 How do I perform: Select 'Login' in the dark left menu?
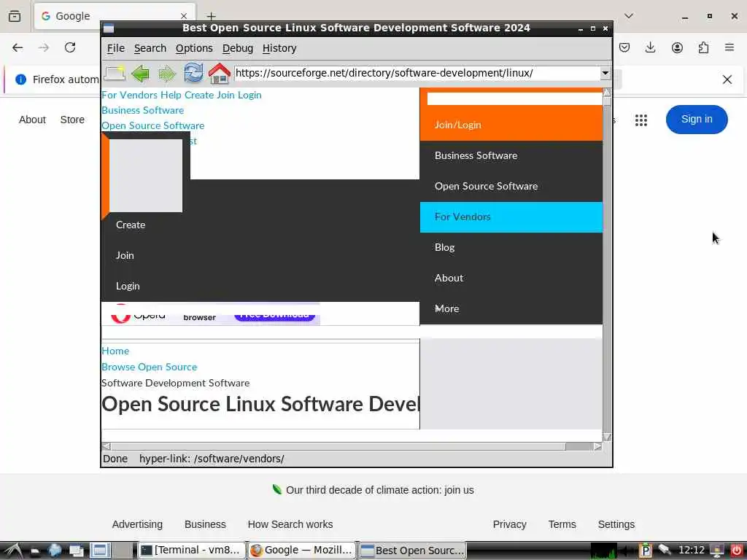coord(128,286)
